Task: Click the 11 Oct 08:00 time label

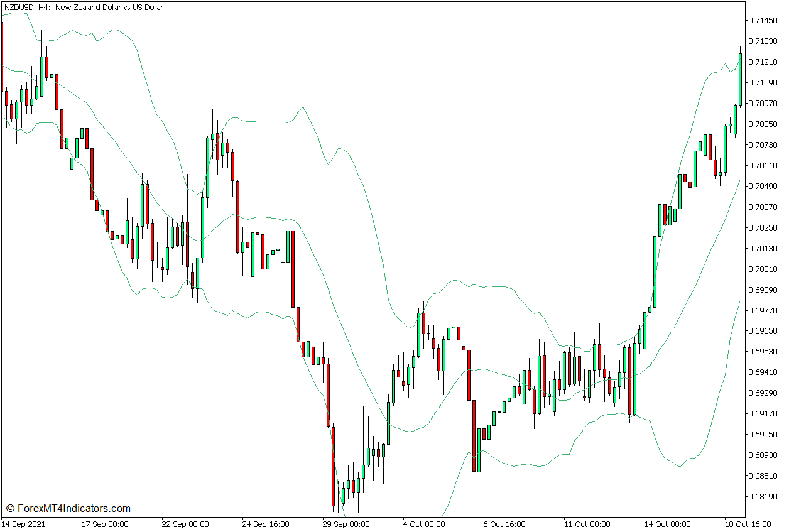Action: [x=585, y=523]
